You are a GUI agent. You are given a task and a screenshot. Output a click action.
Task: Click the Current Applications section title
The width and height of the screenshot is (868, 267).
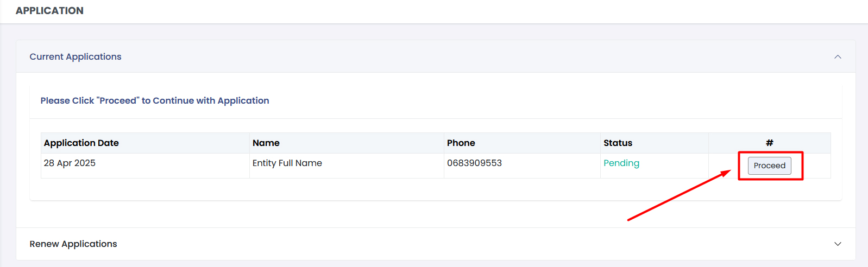(x=76, y=56)
